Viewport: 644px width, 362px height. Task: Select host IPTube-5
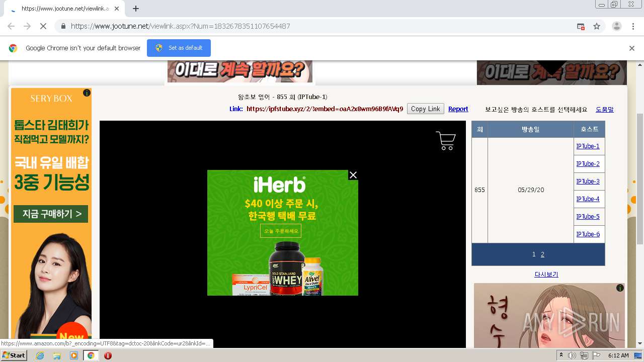click(x=588, y=217)
